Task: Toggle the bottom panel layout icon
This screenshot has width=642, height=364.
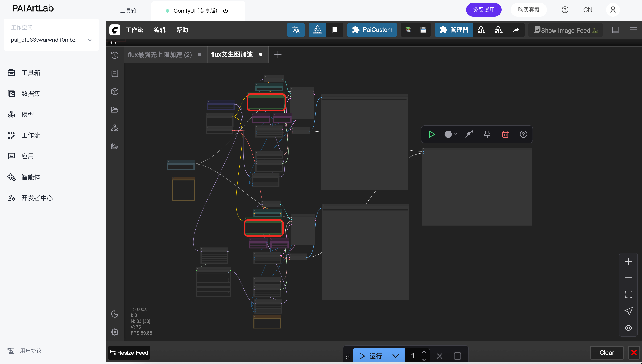Action: (615, 30)
